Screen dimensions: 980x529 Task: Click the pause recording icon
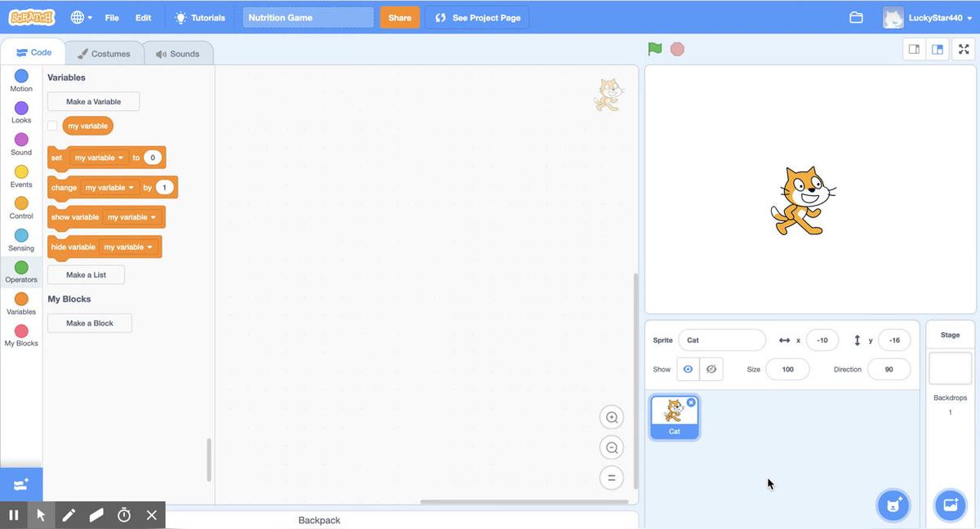point(14,515)
